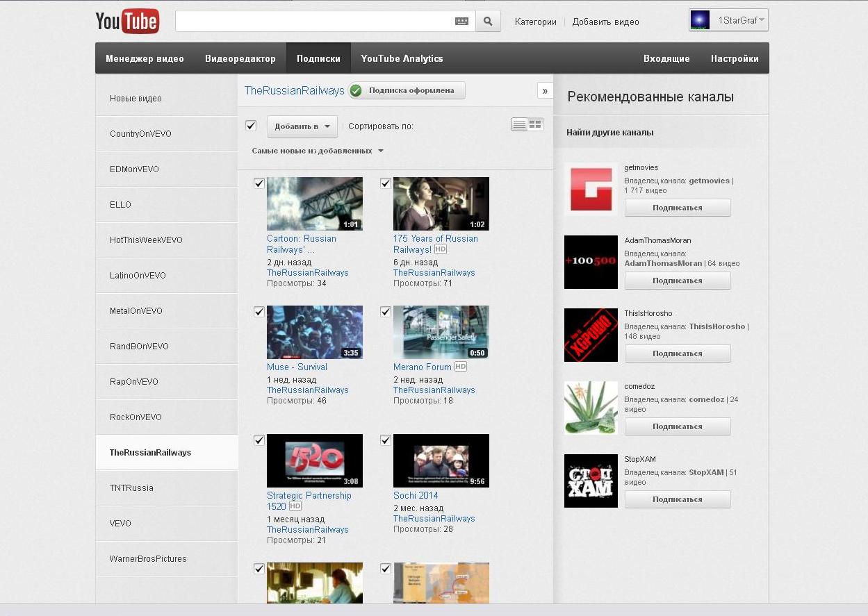Open the Менеджер видео tab
The image size is (868, 616).
(x=145, y=58)
